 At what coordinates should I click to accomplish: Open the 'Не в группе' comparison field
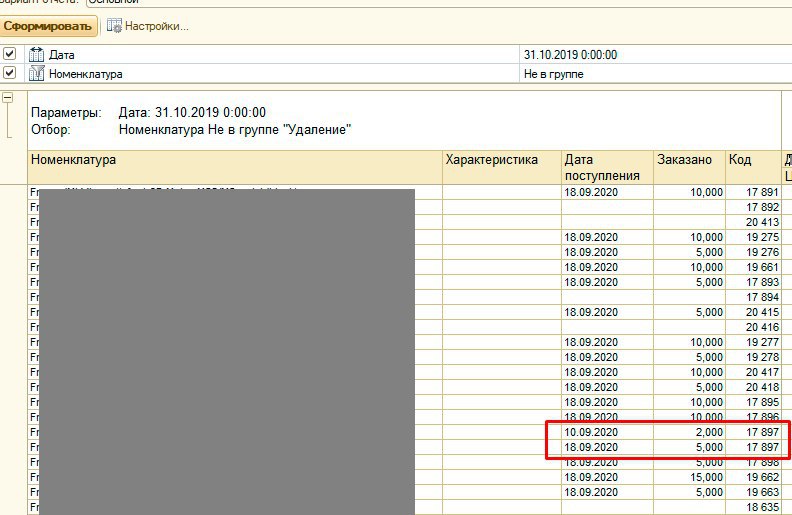pos(655,74)
